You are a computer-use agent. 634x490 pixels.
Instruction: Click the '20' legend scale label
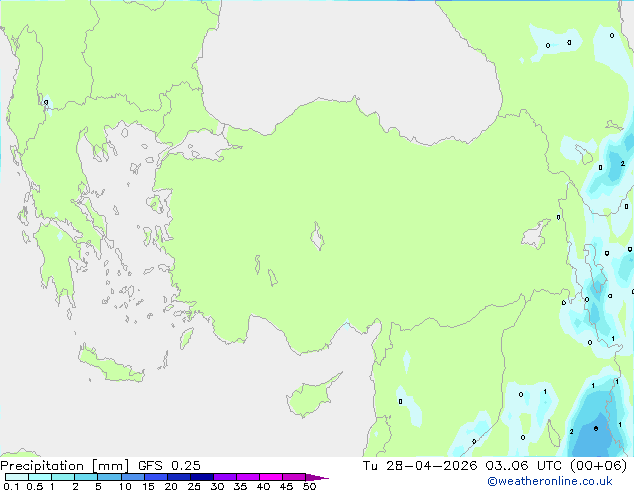[x=171, y=486]
